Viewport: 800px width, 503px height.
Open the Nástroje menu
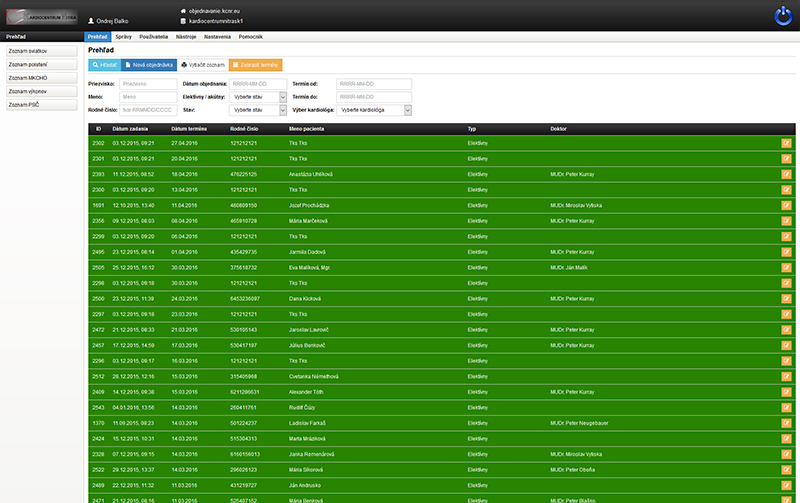tap(186, 37)
